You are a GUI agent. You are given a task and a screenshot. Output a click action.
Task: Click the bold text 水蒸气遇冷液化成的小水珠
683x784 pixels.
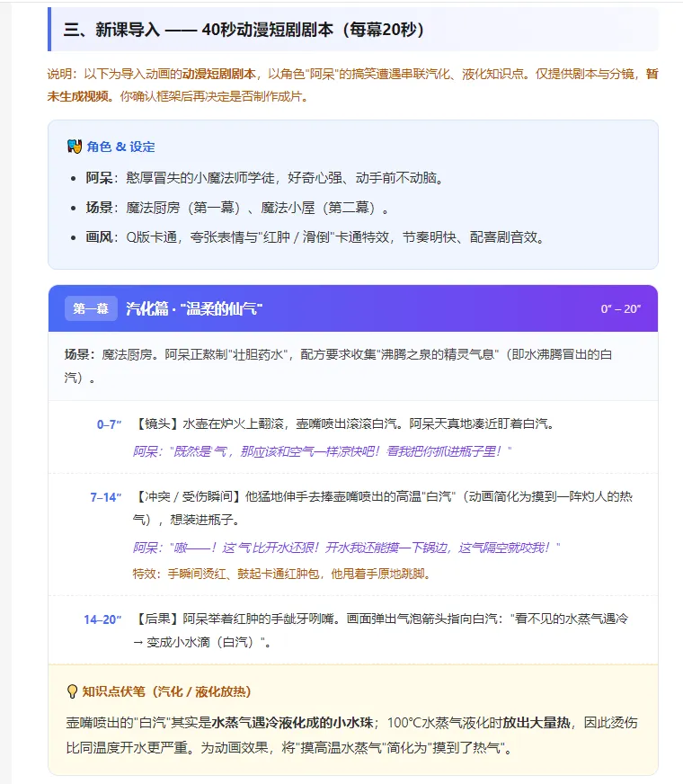tap(292, 723)
